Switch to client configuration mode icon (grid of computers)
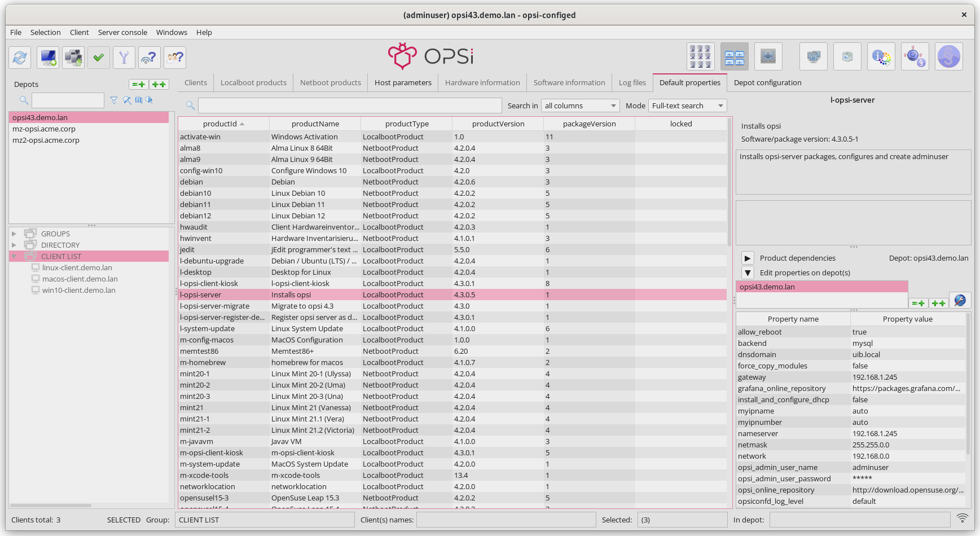 [701, 56]
